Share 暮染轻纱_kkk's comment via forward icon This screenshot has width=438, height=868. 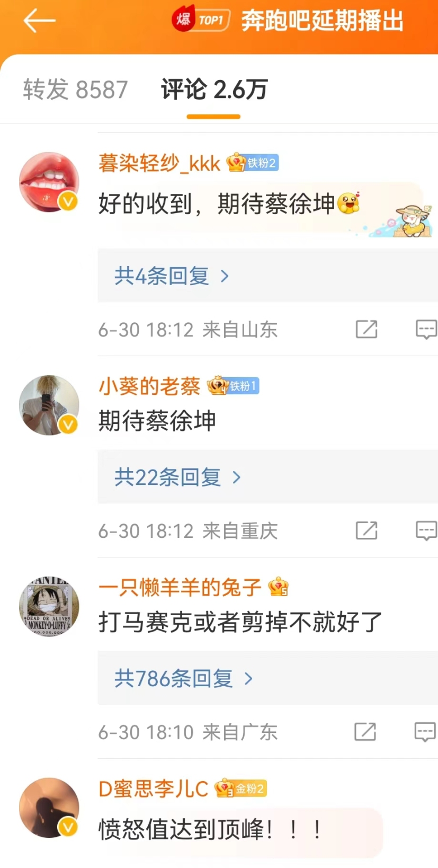(366, 329)
